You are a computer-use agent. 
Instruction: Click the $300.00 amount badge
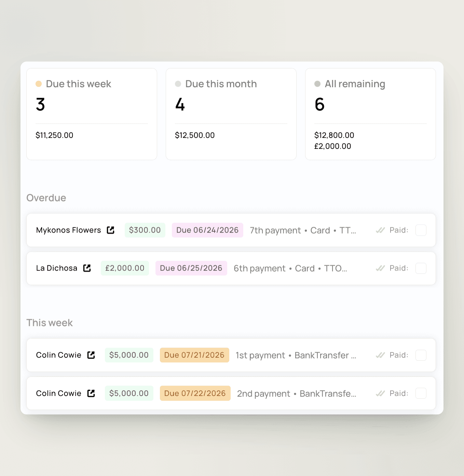(145, 230)
